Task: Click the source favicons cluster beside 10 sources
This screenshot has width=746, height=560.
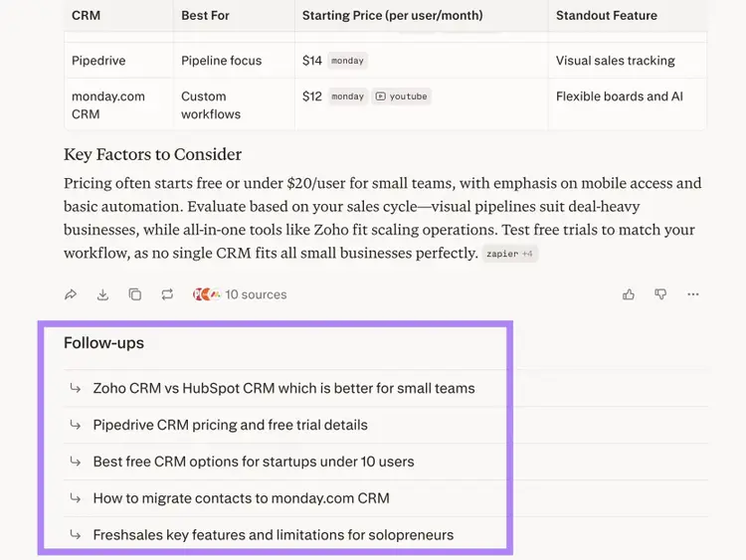Action: [207, 294]
